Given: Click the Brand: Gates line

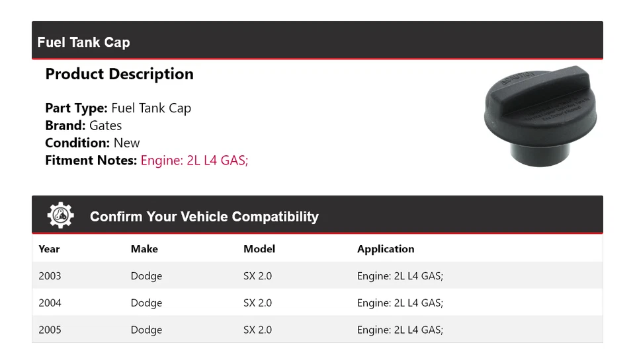Looking at the screenshot, I should (83, 126).
